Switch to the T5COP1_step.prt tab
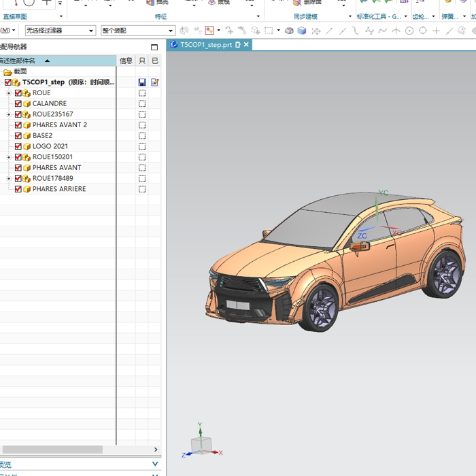476x476 pixels. (206, 45)
